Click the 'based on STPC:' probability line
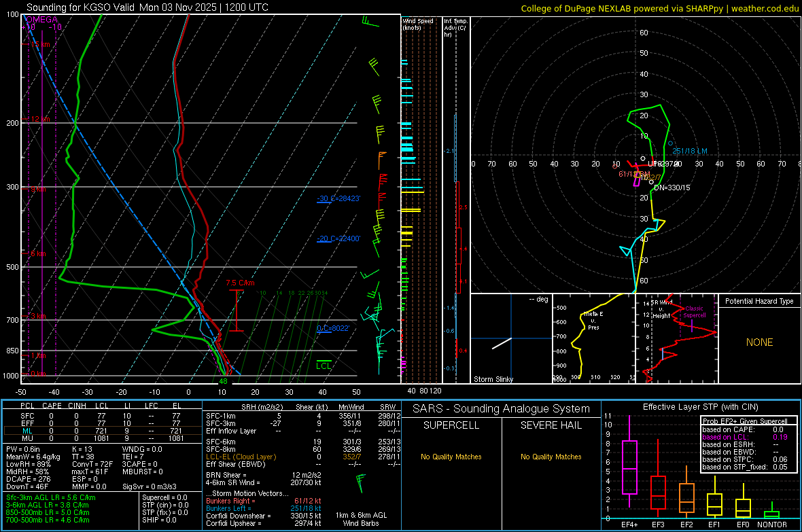This screenshot has height=532, width=802. pos(745,459)
